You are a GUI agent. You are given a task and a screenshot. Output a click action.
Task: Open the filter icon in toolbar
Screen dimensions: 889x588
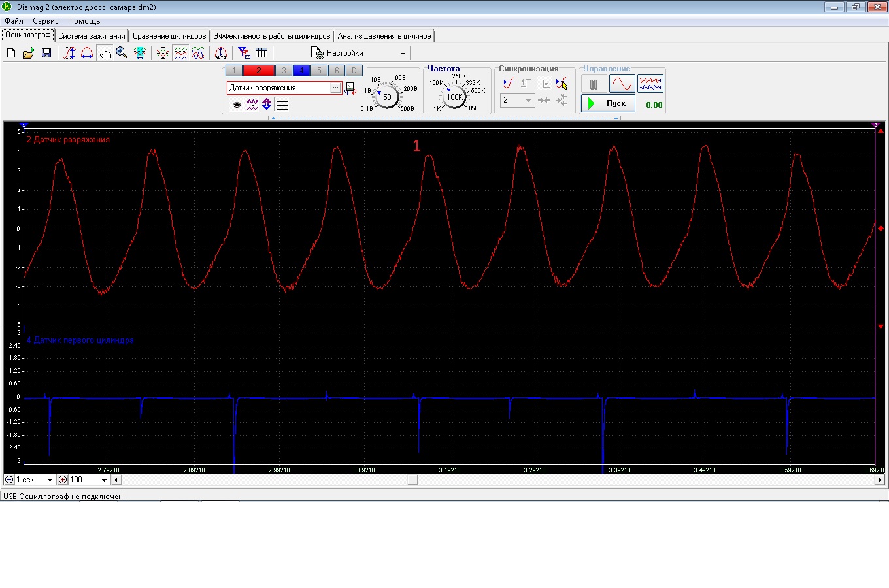click(244, 53)
